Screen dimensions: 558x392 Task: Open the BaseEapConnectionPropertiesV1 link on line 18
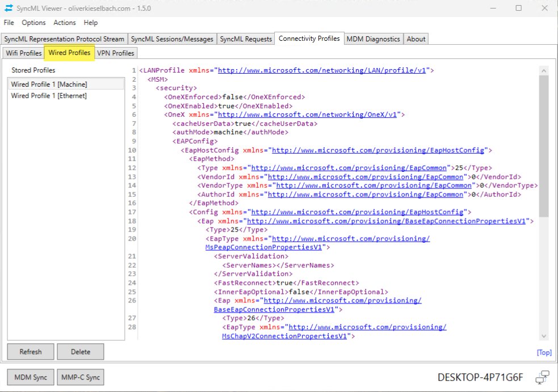(x=386, y=221)
